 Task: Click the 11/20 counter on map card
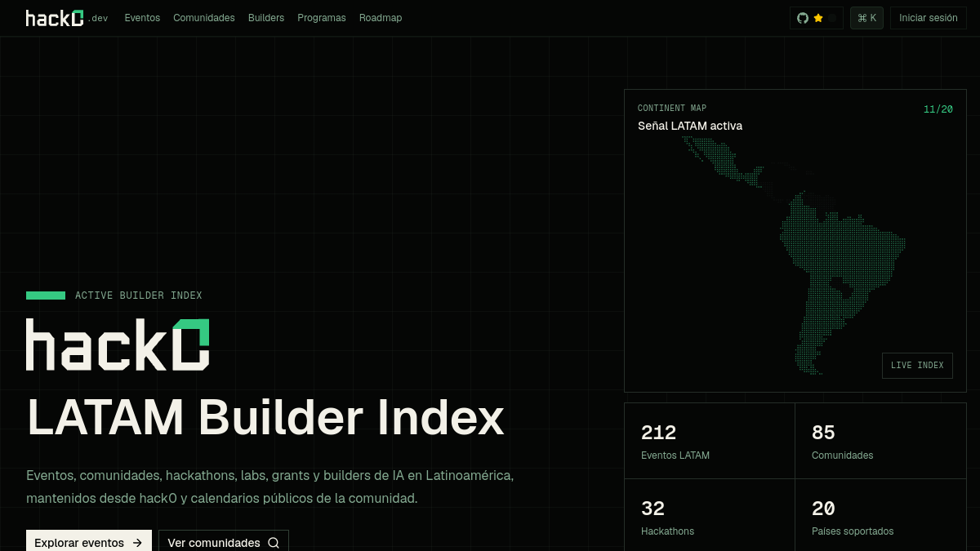pos(938,109)
